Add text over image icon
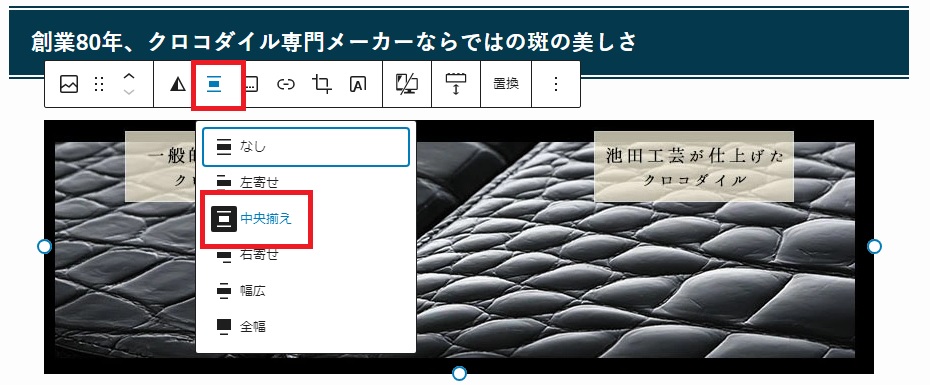 (358, 85)
